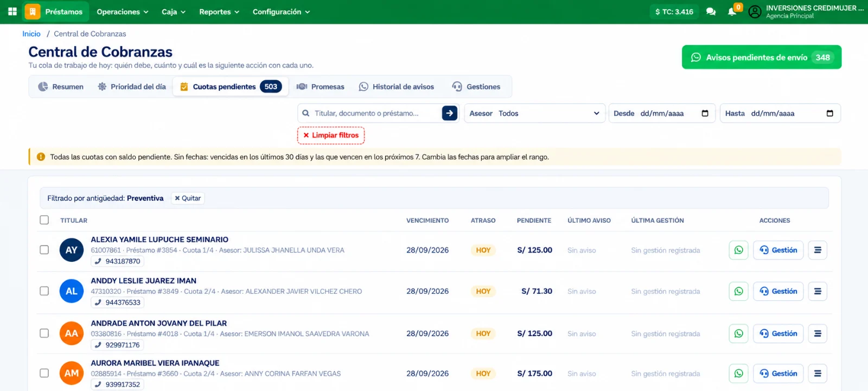Viewport: 868px width, 391px height.
Task: Open the notifications bell
Action: point(732,11)
